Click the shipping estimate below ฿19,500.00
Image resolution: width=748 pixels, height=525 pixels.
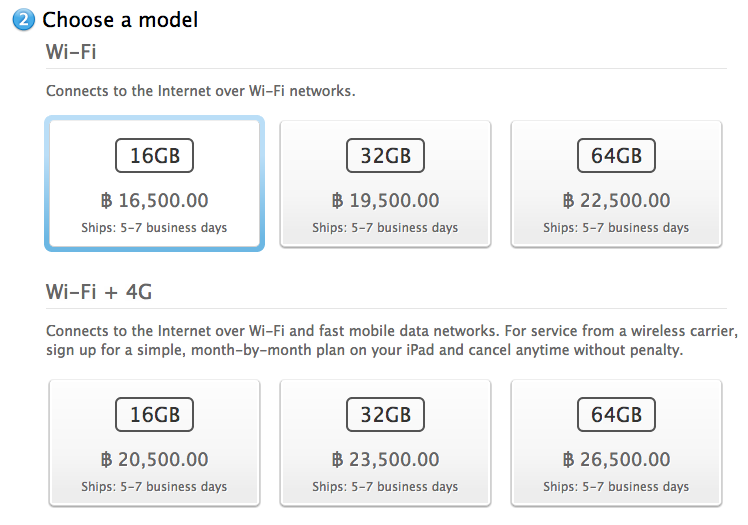tap(385, 228)
